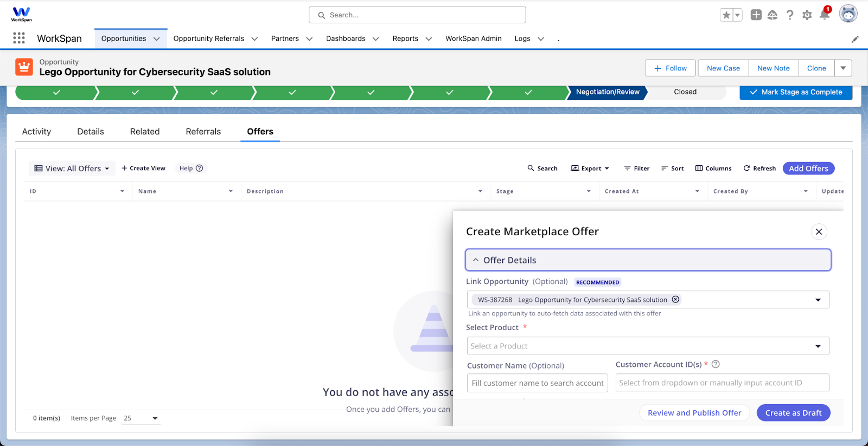
Task: Open the Stage column menu arrow
Action: (589, 191)
